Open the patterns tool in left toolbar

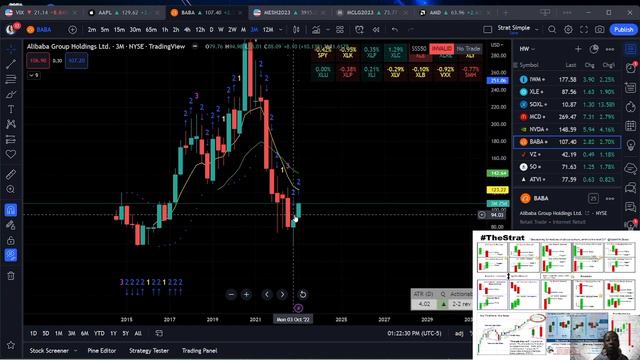[11, 124]
